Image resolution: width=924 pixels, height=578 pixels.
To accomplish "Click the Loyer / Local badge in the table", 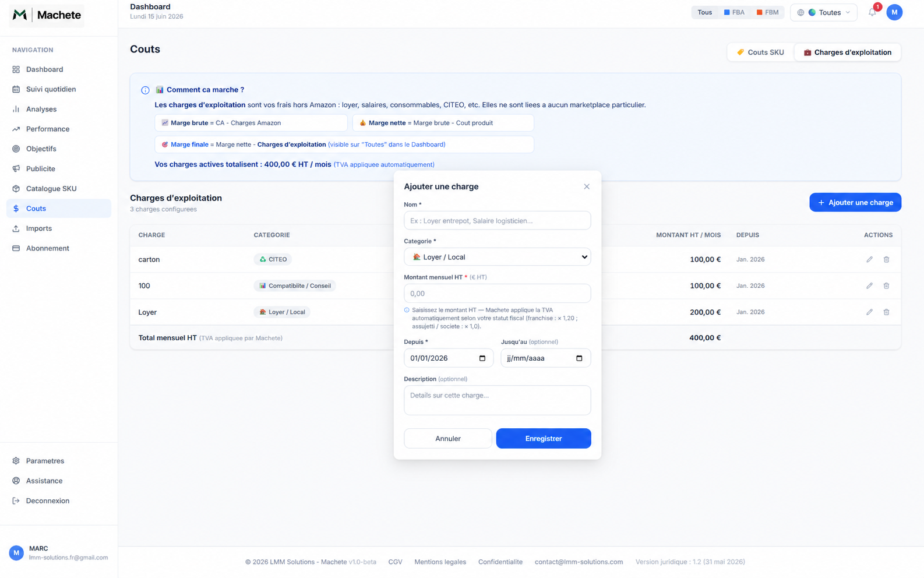I will pos(282,312).
